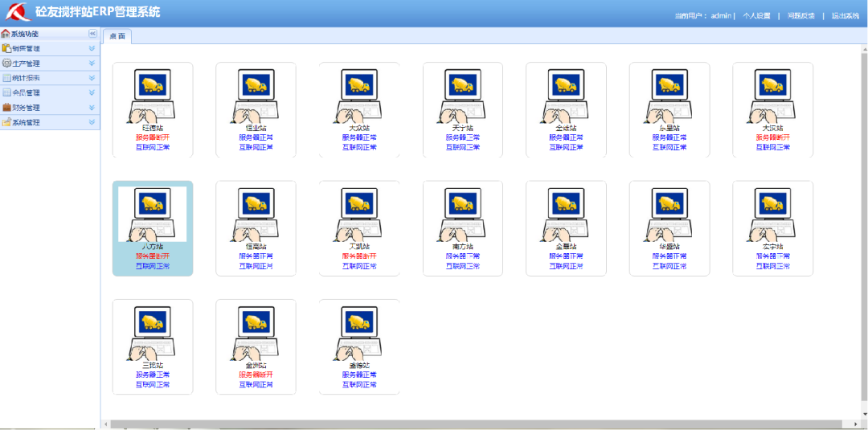Expand the 生产管理 section chevron
Viewport: 868px width, 430px height.
(x=92, y=63)
